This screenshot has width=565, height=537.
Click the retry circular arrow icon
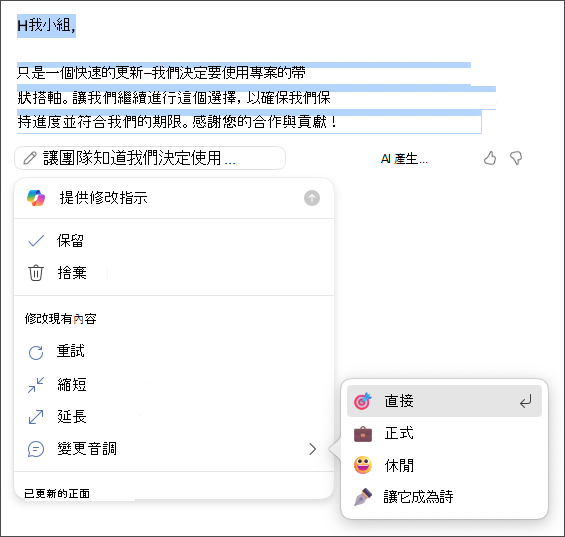point(36,352)
